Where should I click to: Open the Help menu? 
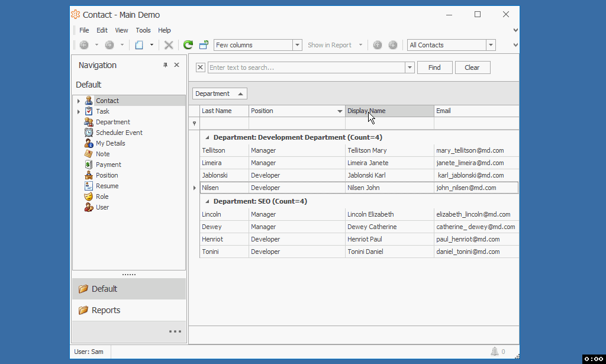tap(165, 30)
